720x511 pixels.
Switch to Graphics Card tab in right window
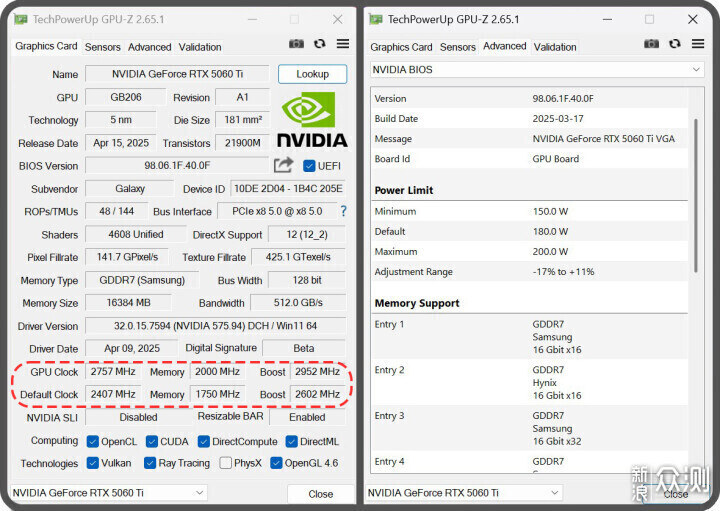(401, 47)
